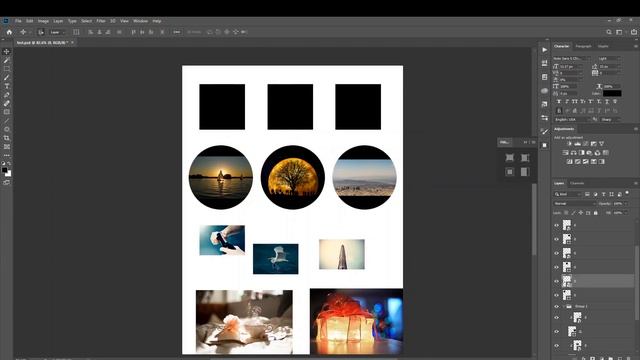Open the Filter menu

click(x=101, y=21)
